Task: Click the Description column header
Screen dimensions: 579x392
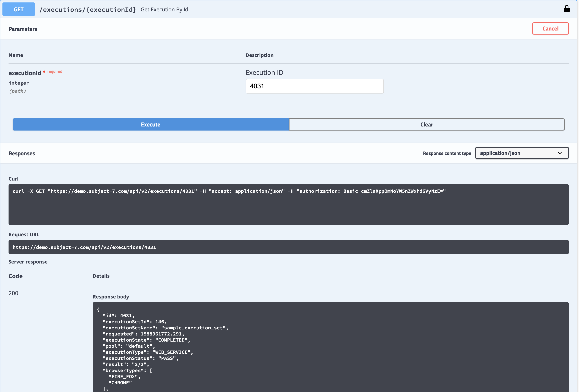Action: pos(259,55)
